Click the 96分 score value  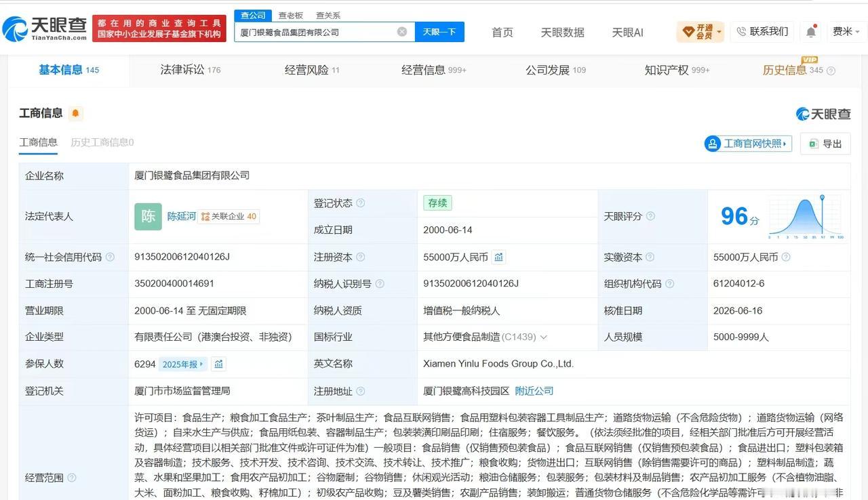click(x=740, y=217)
